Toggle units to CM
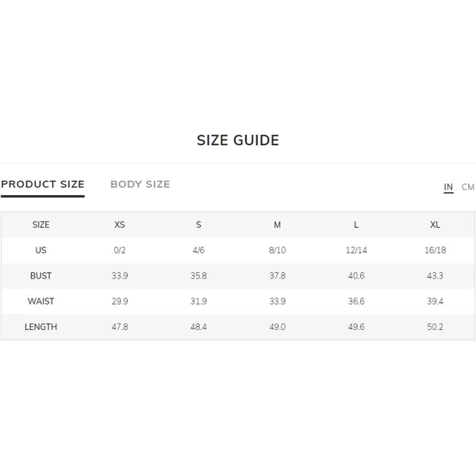 click(x=468, y=187)
